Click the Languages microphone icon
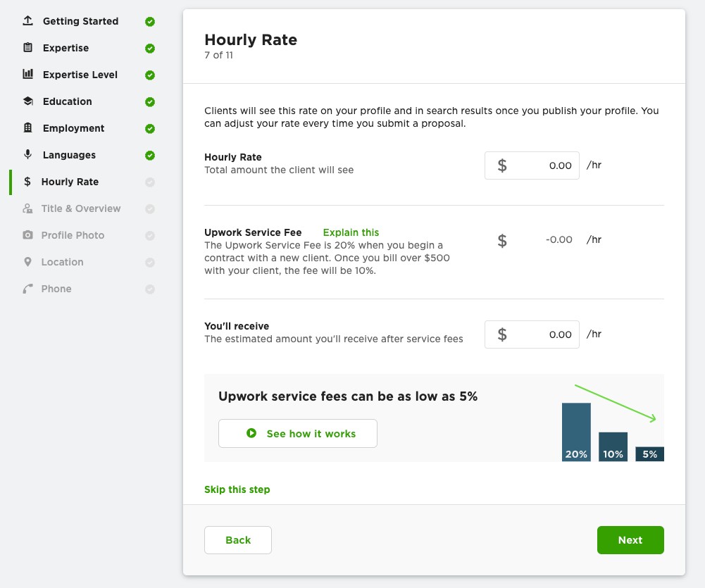This screenshot has height=588, width=705. 27,154
